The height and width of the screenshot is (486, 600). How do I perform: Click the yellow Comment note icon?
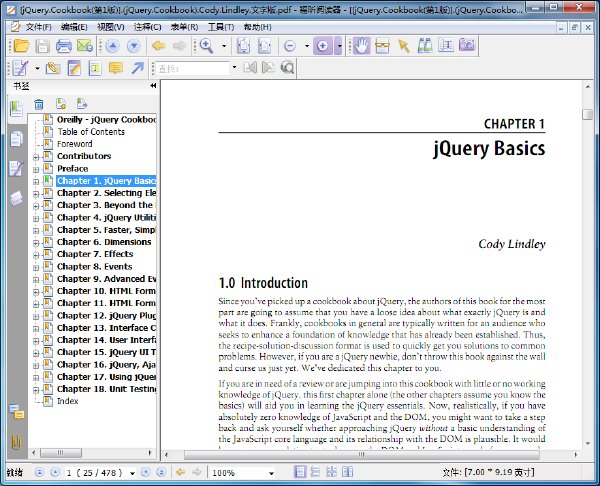click(116, 68)
